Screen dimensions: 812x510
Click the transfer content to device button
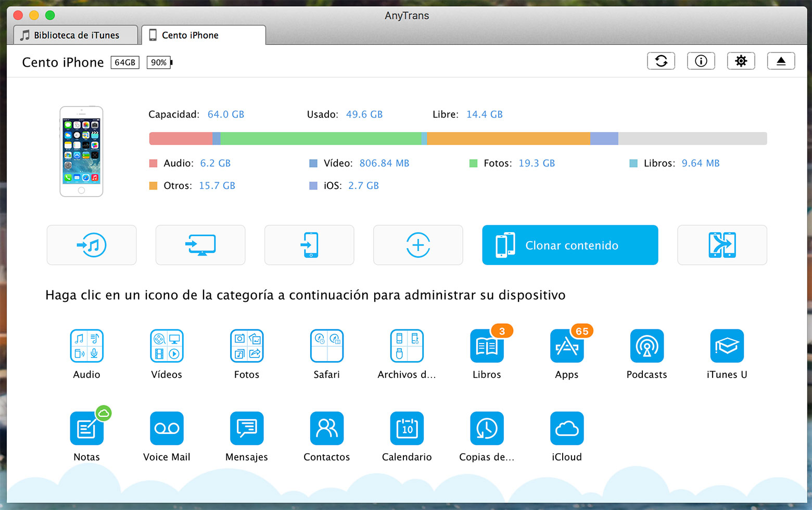tap(309, 245)
